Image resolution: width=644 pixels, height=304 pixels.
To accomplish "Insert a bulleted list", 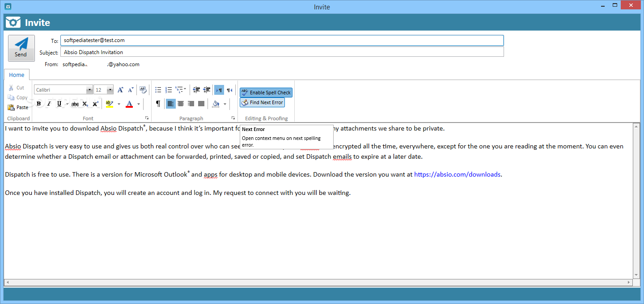I will pyautogui.click(x=158, y=90).
